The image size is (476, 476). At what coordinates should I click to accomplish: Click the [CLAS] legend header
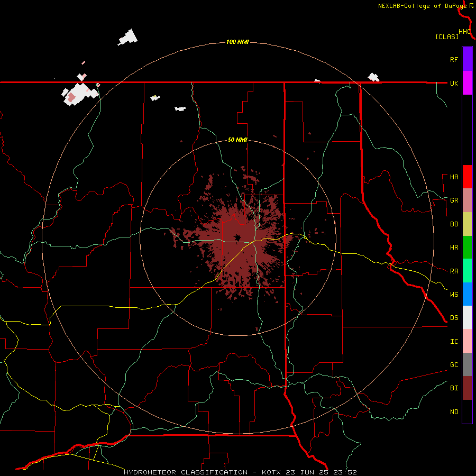pyautogui.click(x=447, y=37)
